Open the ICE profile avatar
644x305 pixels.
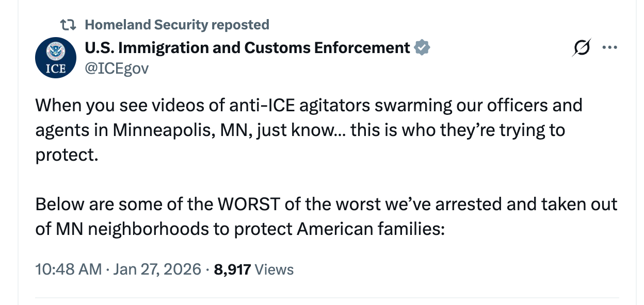[x=55, y=57]
